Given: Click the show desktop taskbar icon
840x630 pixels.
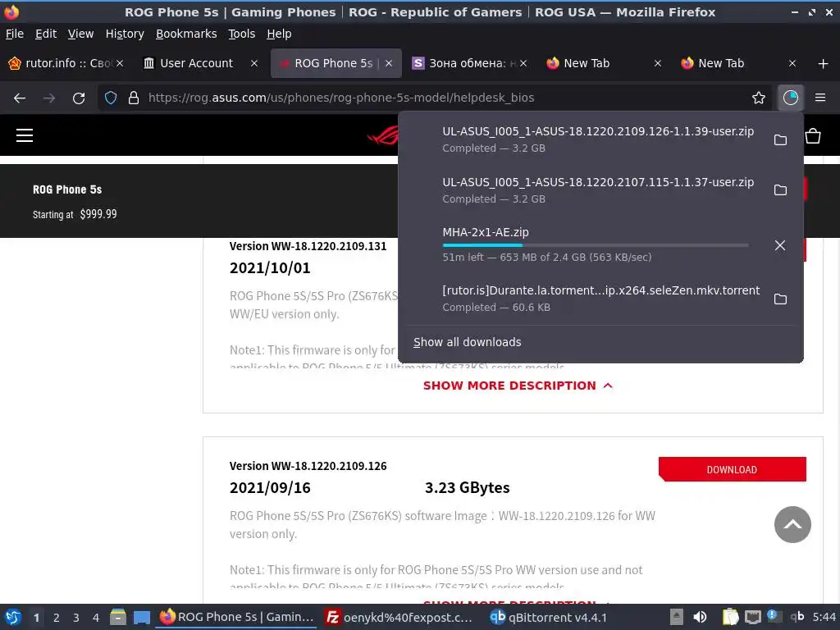Looking at the screenshot, I should point(141,617).
